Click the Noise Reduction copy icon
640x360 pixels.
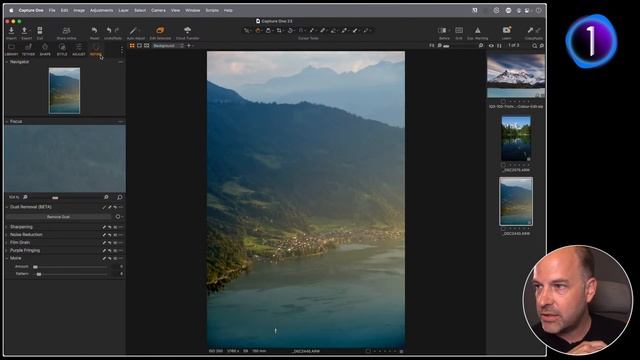[104, 235]
